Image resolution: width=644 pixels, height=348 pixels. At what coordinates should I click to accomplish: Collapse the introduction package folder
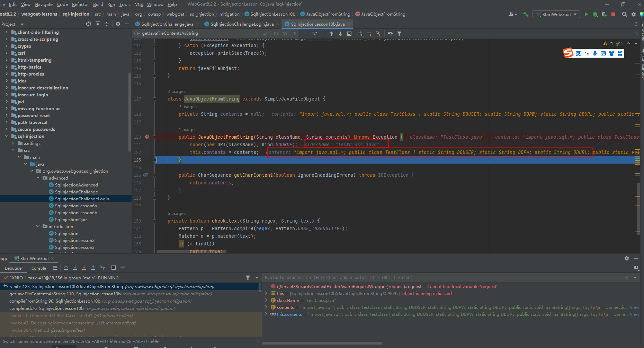[x=38, y=226]
